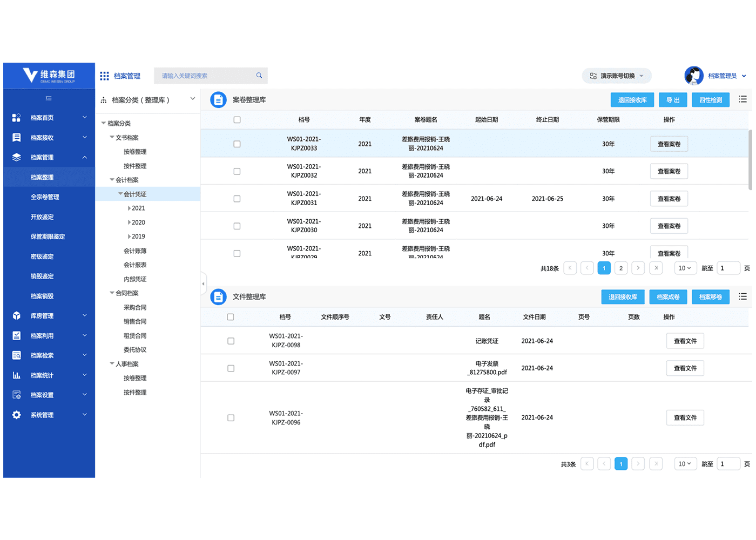Click the user avatar picture

(694, 76)
